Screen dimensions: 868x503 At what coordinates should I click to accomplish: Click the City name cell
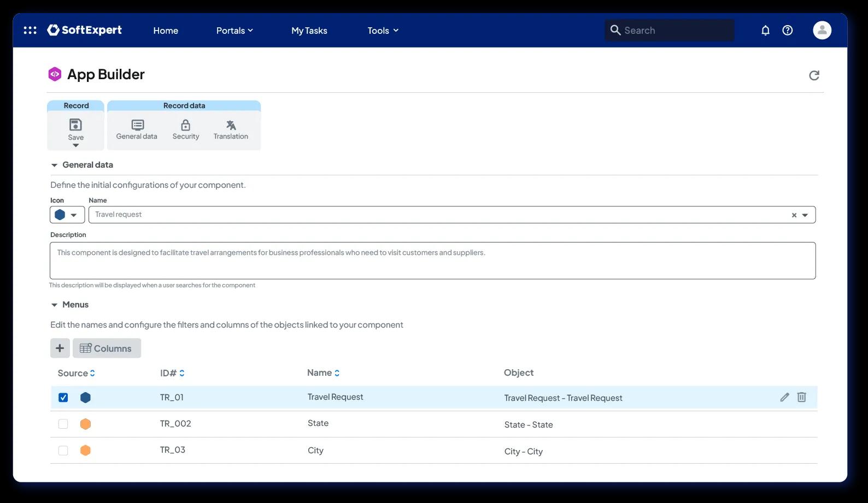(315, 451)
